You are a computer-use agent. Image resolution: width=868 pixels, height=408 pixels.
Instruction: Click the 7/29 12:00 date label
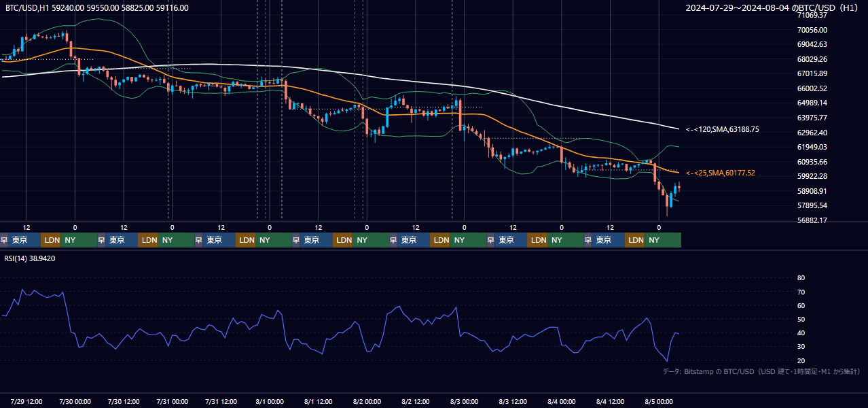pos(28,402)
